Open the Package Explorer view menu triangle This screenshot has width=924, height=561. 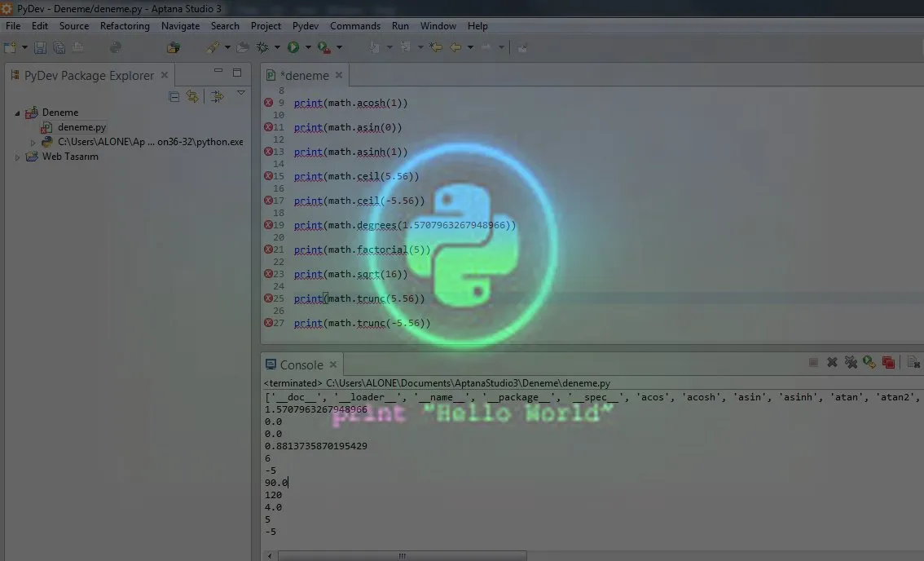241,93
